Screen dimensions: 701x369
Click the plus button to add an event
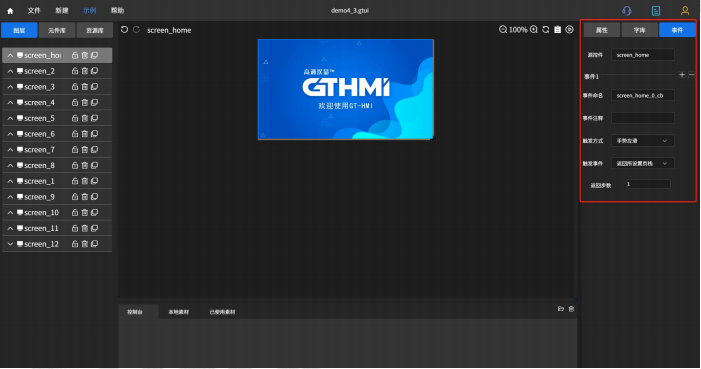pos(682,75)
